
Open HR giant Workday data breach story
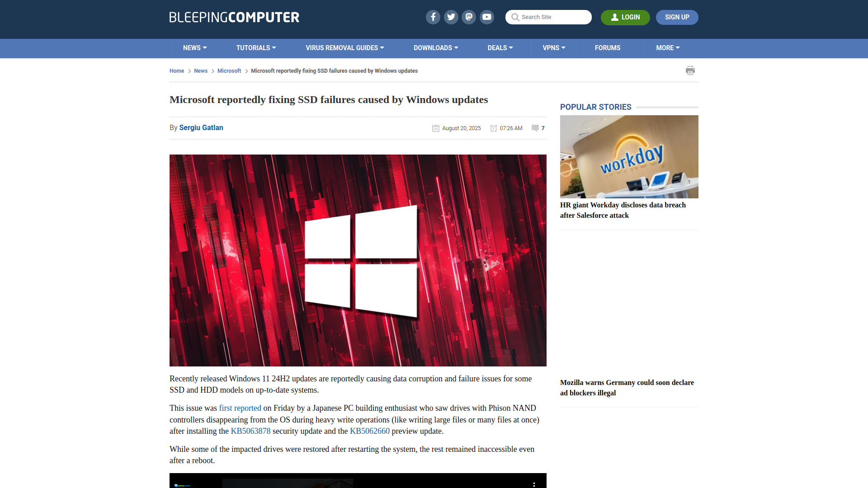pos(623,210)
